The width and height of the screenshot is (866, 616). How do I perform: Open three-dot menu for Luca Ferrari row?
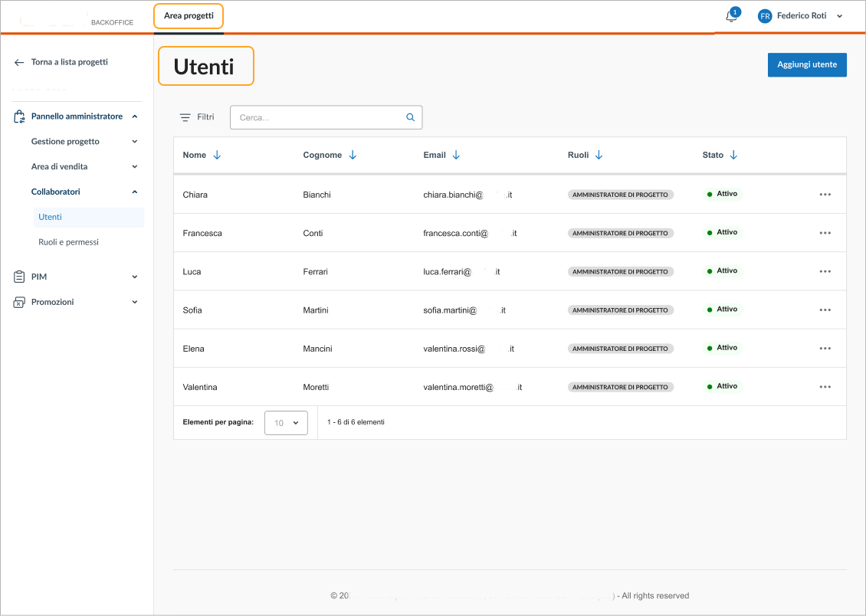[825, 271]
